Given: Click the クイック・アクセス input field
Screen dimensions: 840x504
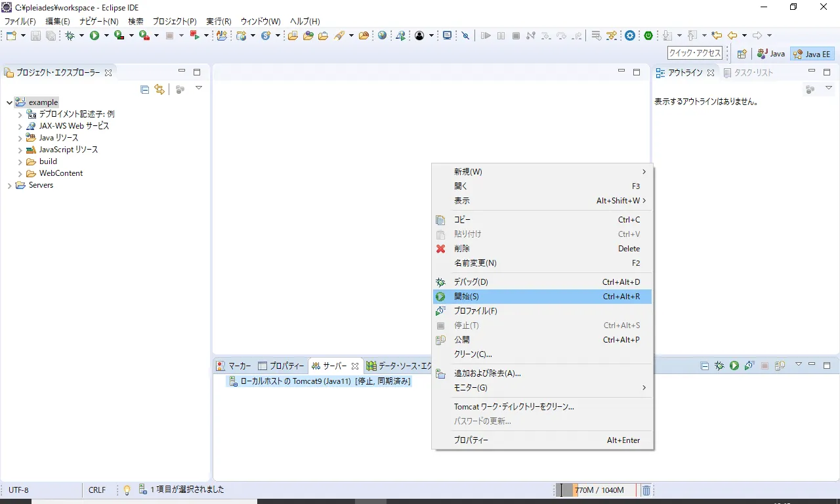Looking at the screenshot, I should (694, 53).
